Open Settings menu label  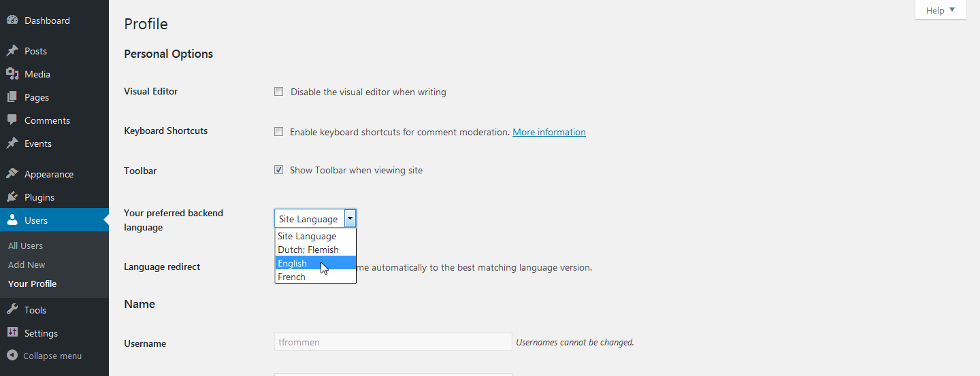[41, 333]
